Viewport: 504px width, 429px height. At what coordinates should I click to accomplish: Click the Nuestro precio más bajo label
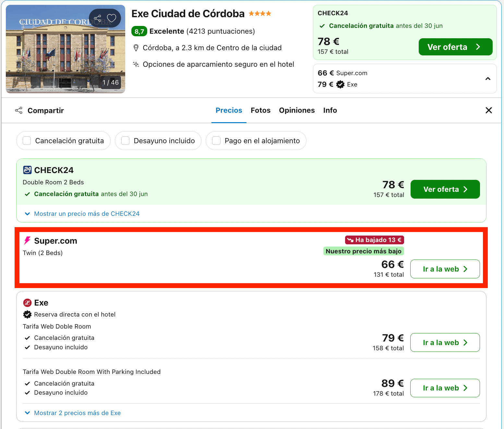(x=364, y=251)
